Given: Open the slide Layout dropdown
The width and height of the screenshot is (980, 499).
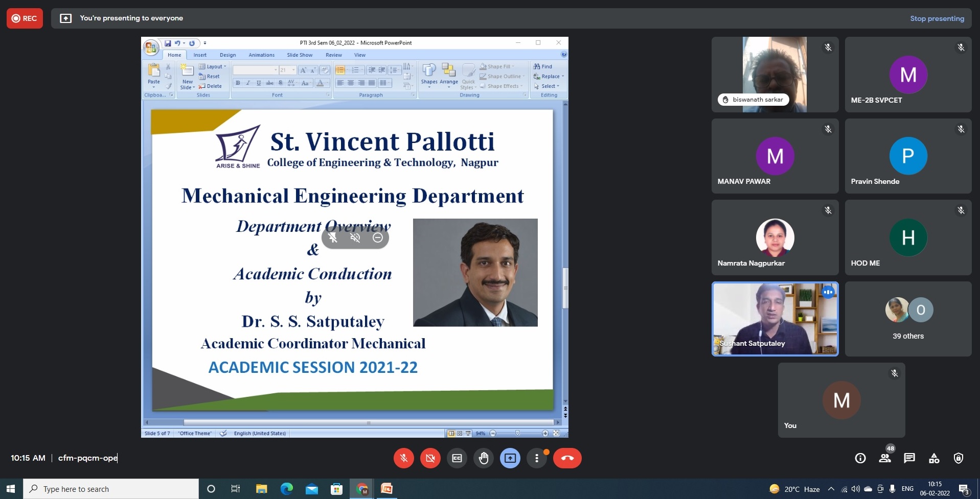Looking at the screenshot, I should (x=213, y=66).
